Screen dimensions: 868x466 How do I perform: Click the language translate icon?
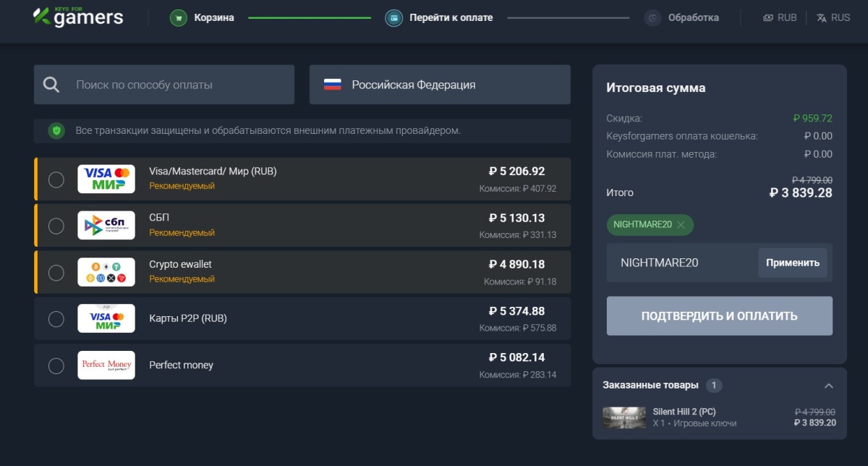[822, 17]
